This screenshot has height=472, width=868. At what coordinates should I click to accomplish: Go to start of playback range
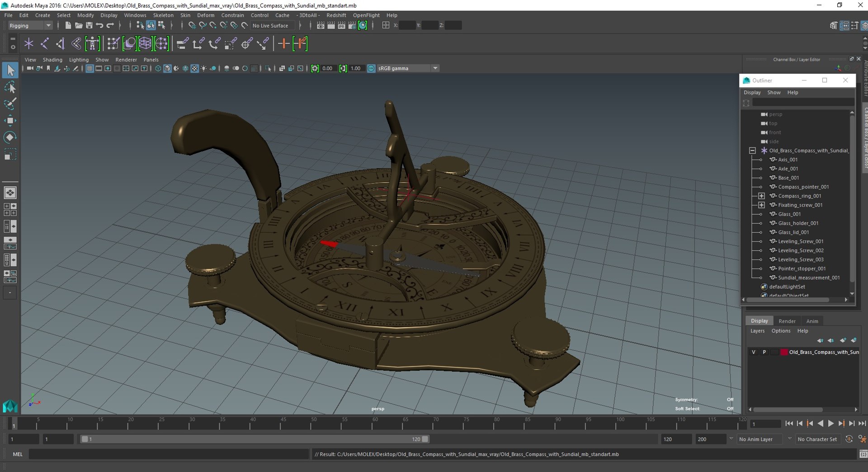tap(789, 424)
